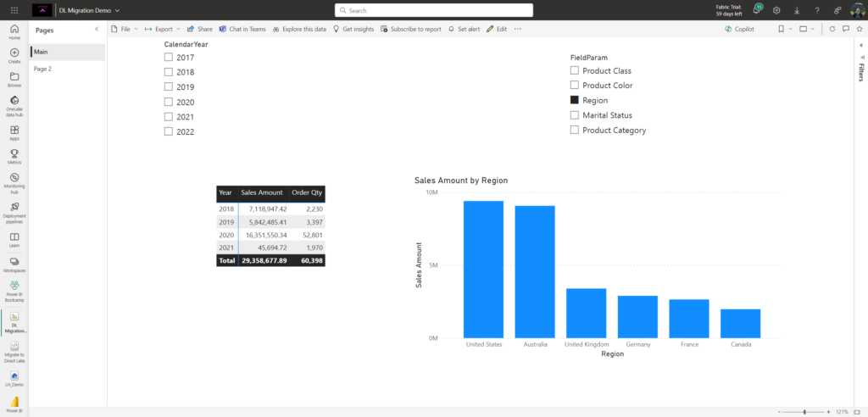The image size is (868, 417).
Task: Check the 2020 CalendarYear box
Action: [x=169, y=102]
